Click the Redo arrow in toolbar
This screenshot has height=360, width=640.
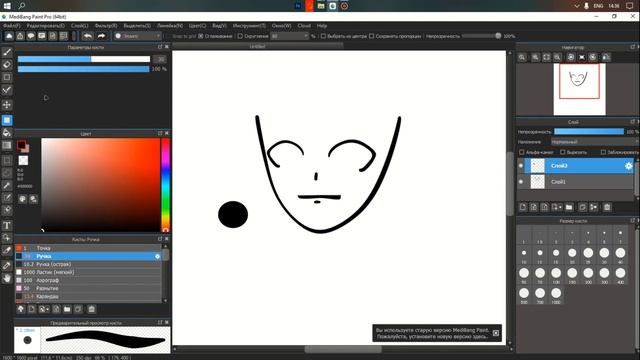coord(101,36)
